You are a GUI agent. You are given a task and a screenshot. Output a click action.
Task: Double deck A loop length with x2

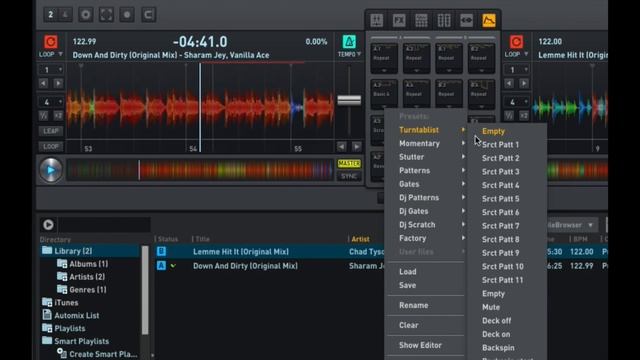58,116
